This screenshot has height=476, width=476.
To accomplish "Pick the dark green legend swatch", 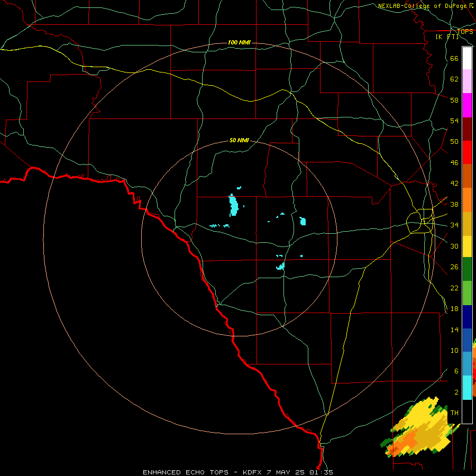I will tap(467, 269).
